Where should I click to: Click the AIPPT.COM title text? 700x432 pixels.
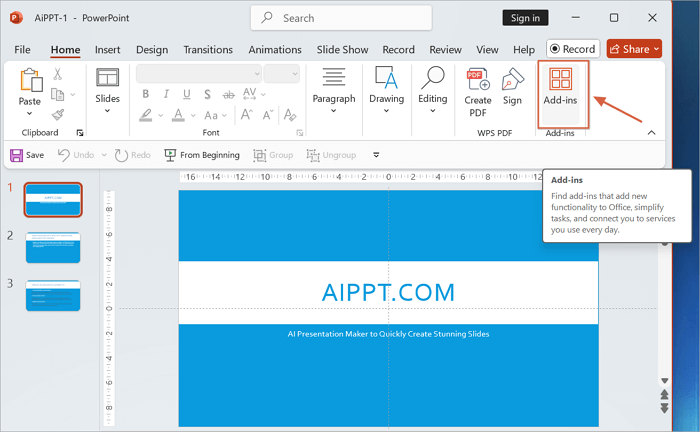tap(388, 293)
